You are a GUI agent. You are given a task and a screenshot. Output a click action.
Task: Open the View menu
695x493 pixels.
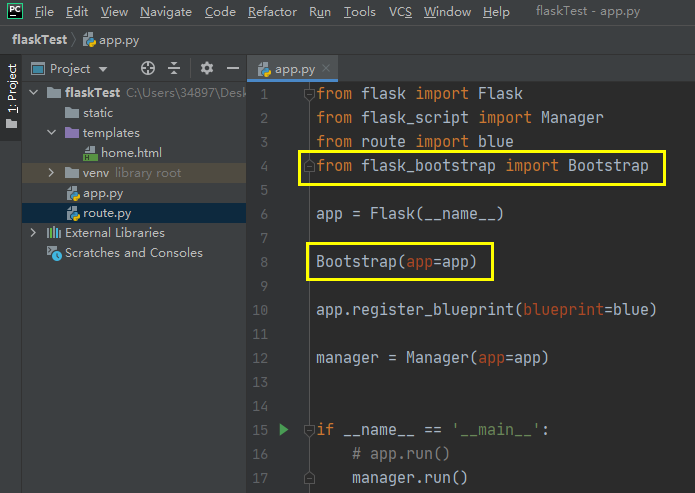coord(114,12)
